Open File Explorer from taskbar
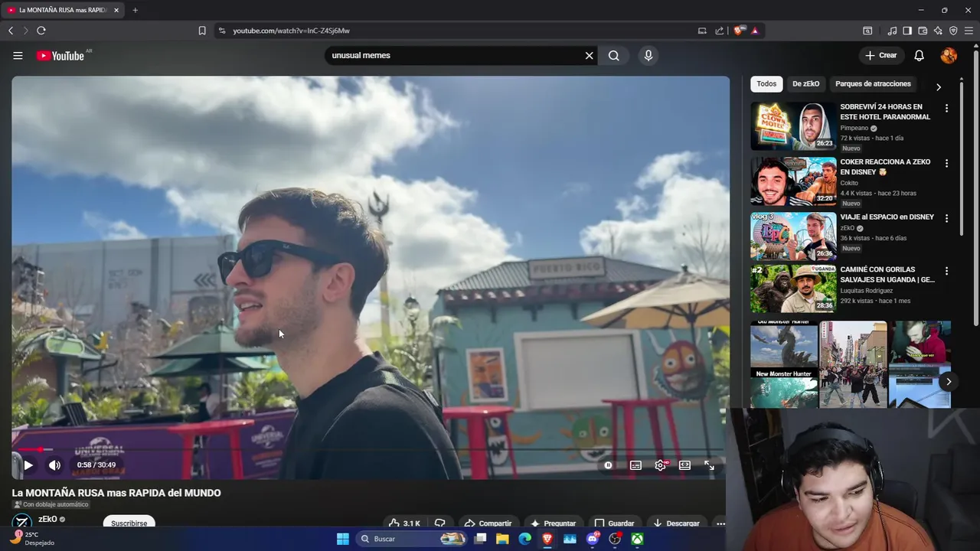Viewport: 980px width, 551px height. coord(502,539)
